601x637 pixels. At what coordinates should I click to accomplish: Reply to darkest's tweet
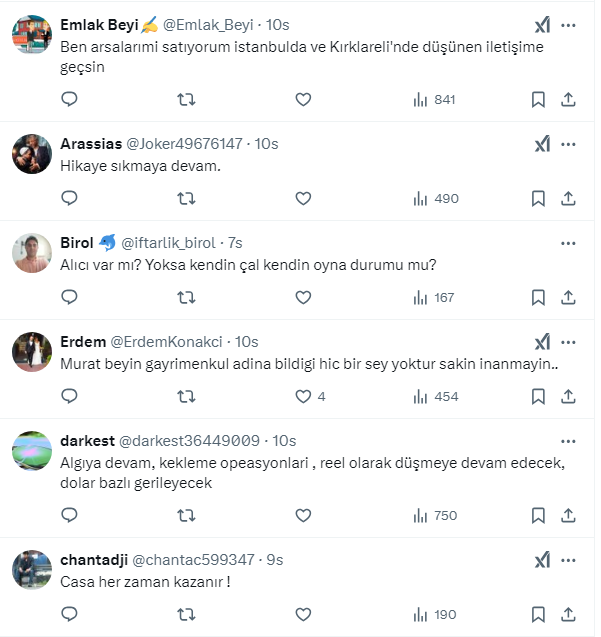[70, 515]
